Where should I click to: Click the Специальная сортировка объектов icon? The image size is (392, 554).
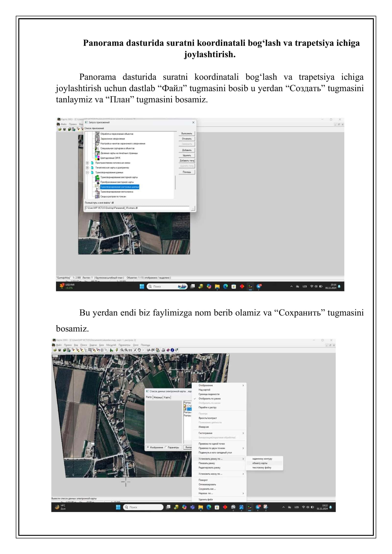point(97,148)
